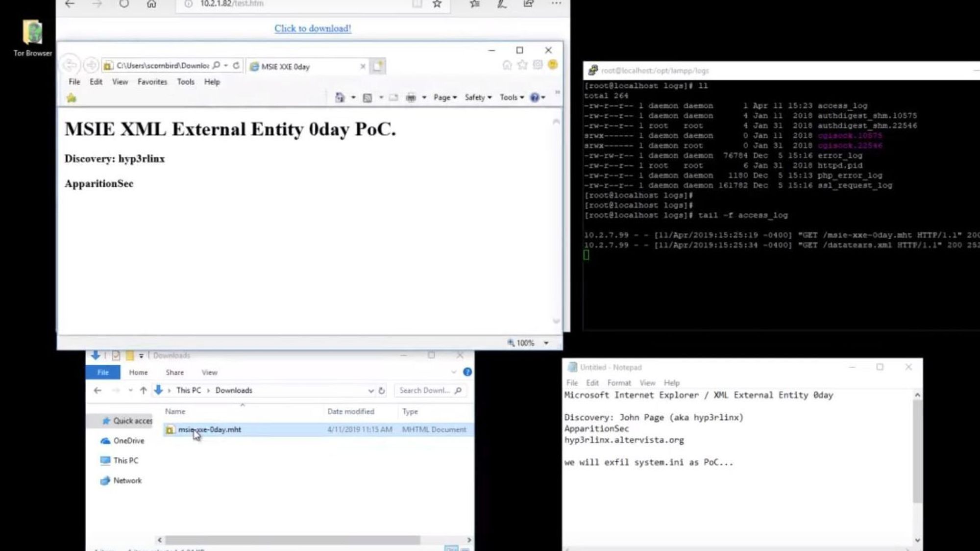980x551 pixels.
Task: Open IE favorites star icon
Action: click(522, 65)
